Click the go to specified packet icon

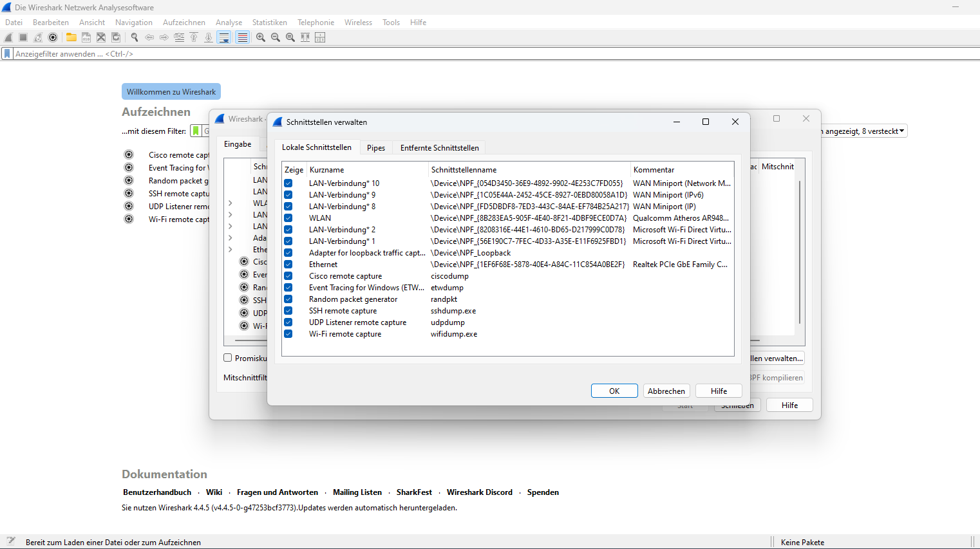pos(179,37)
